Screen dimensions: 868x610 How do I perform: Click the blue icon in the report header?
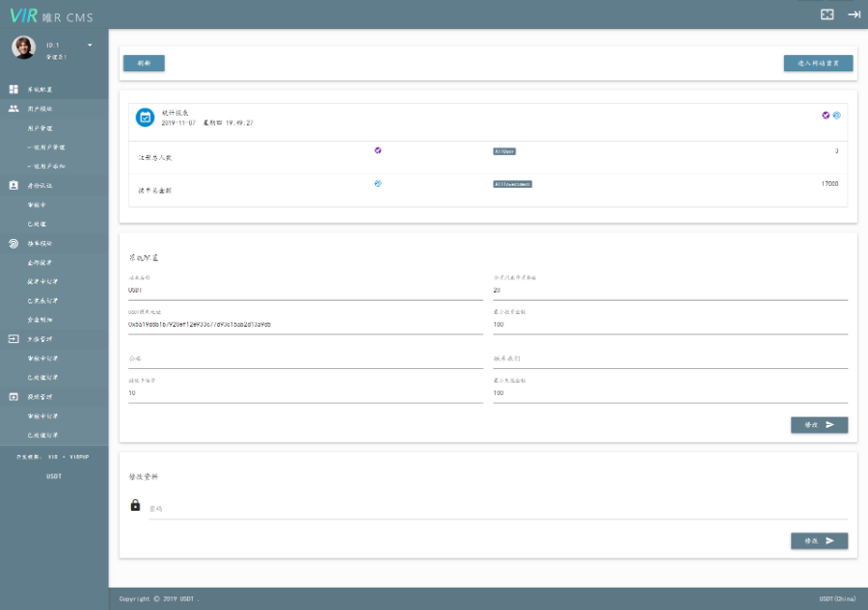(x=837, y=115)
